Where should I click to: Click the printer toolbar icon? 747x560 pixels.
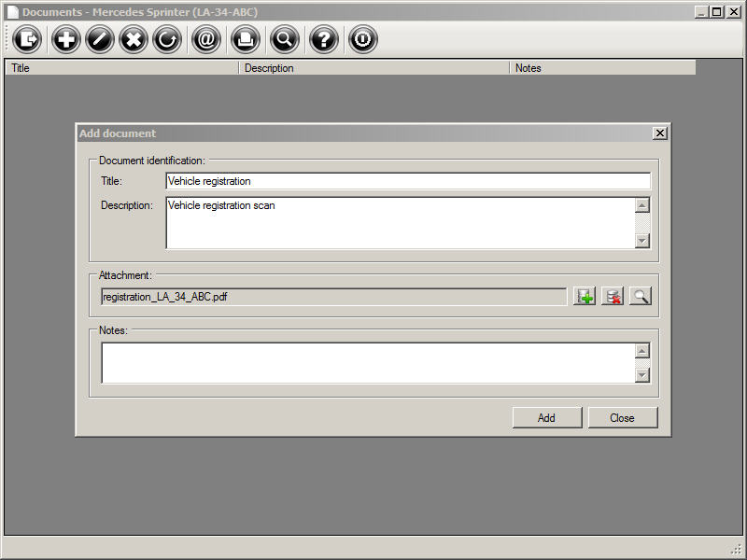point(245,40)
